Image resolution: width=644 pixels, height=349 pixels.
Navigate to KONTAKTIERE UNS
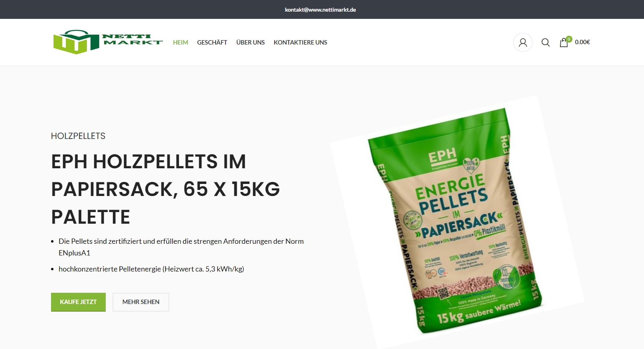pyautogui.click(x=300, y=42)
